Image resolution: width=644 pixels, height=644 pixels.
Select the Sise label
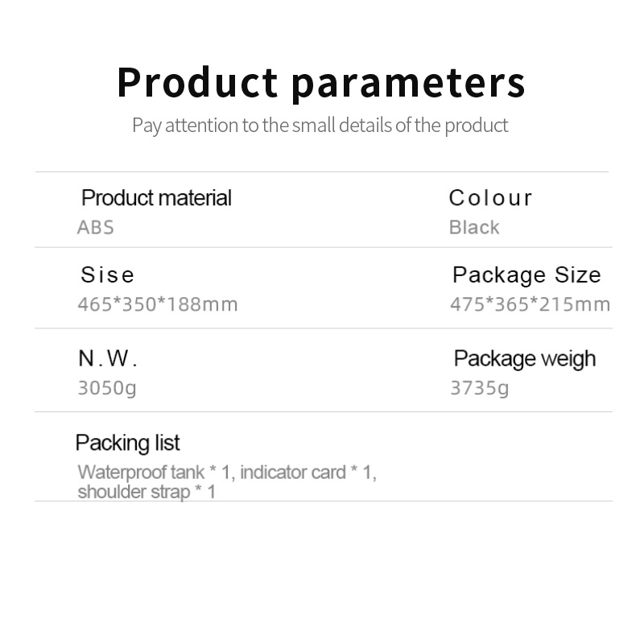107,275
